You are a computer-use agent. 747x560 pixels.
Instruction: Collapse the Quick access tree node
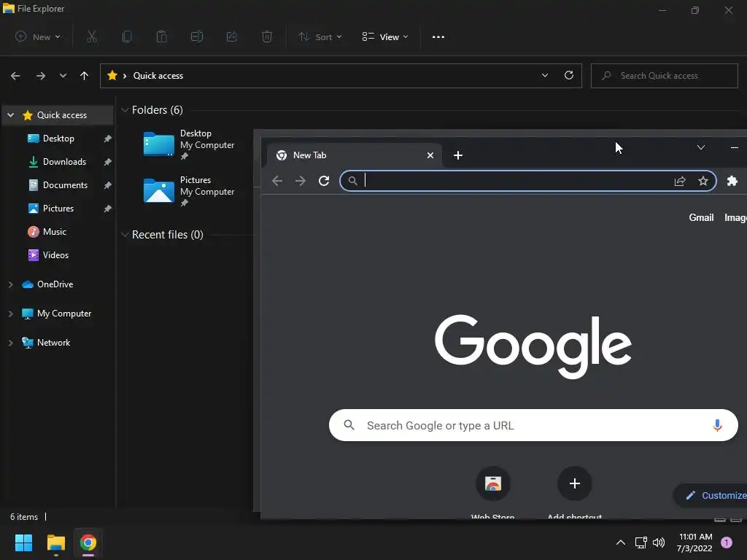click(10, 115)
